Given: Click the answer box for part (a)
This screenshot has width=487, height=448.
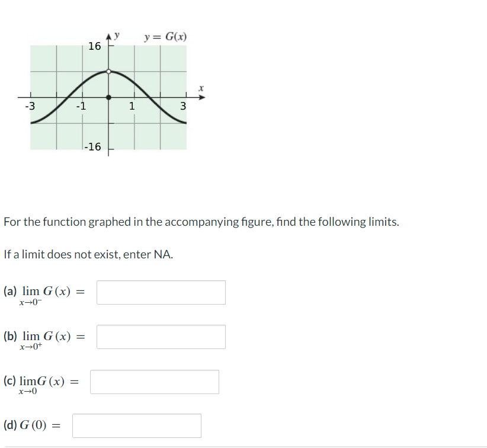Looking at the screenshot, I should pos(161,292).
